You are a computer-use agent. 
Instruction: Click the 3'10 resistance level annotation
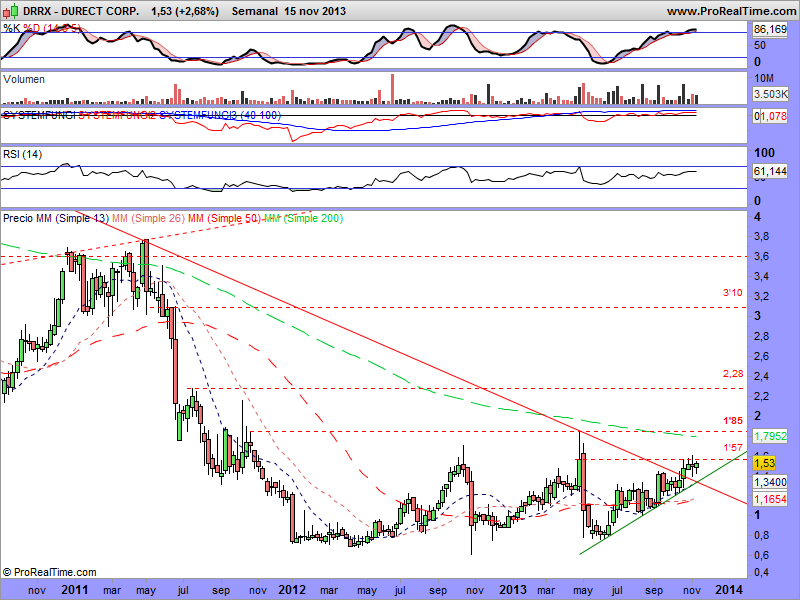733,293
